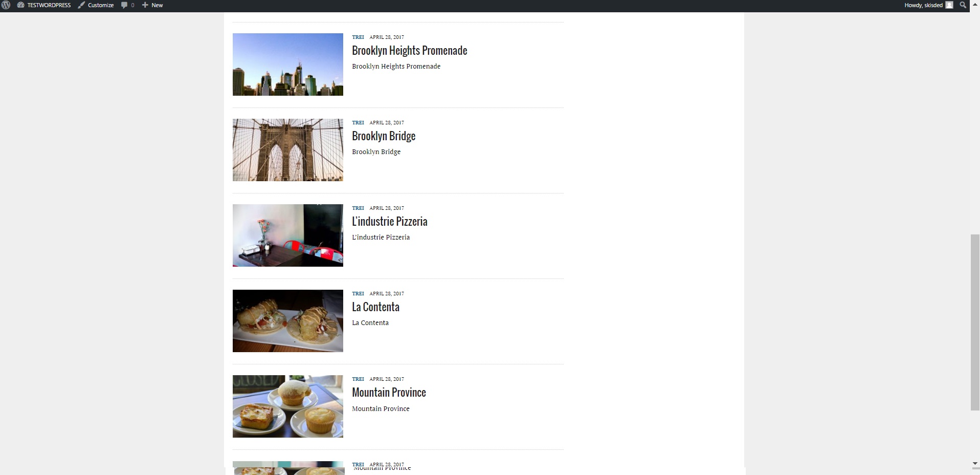Click the date above Brooklyn Bridge
This screenshot has width=980, height=475.
click(387, 123)
